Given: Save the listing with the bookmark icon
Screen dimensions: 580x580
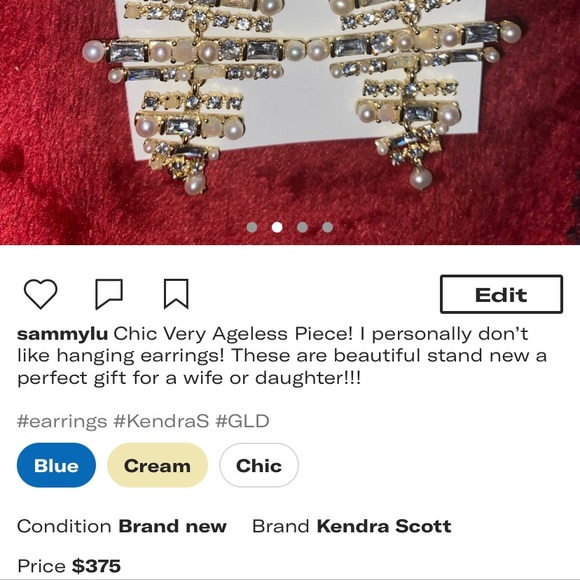Looking at the screenshot, I should click(x=176, y=294).
